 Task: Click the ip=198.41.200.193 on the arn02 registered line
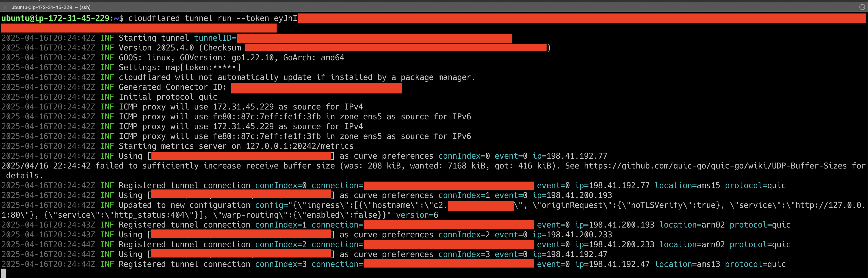tap(615, 225)
